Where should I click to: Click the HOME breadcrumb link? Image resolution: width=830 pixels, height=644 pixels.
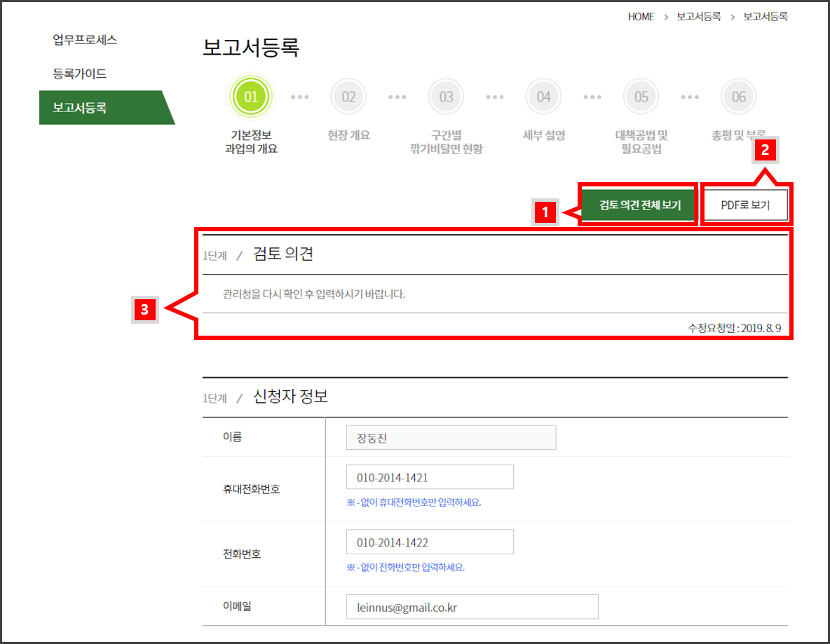(x=641, y=16)
